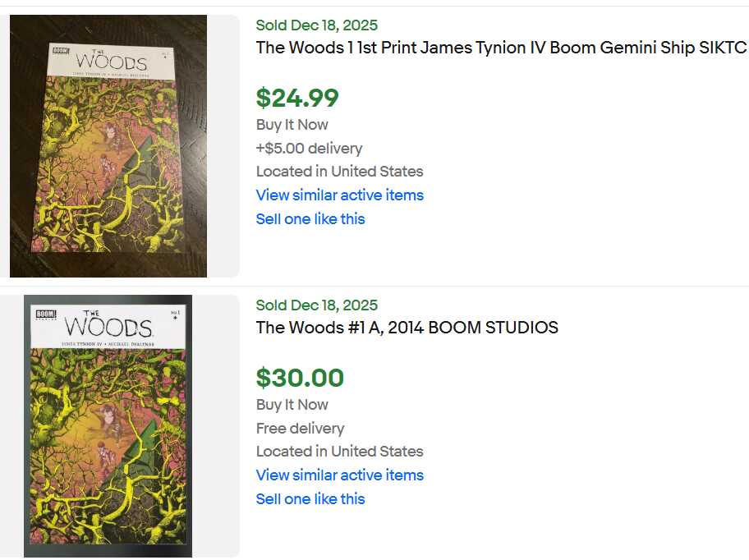The height and width of the screenshot is (560, 749).
Task: Select the $24.99 sold price
Action: click(297, 98)
